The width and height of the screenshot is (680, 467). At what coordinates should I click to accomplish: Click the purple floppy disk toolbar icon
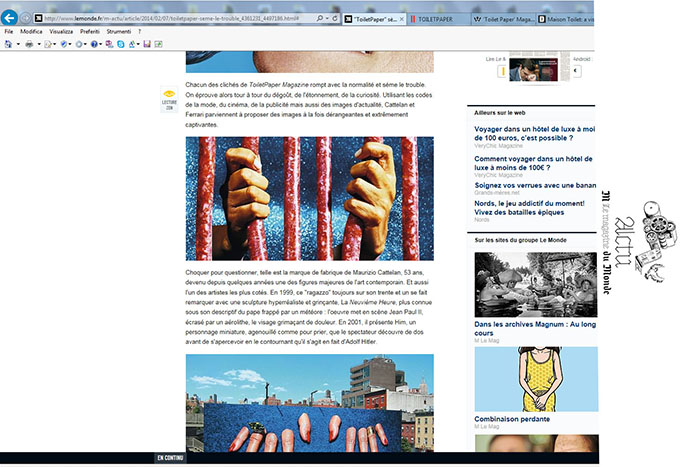(x=147, y=44)
